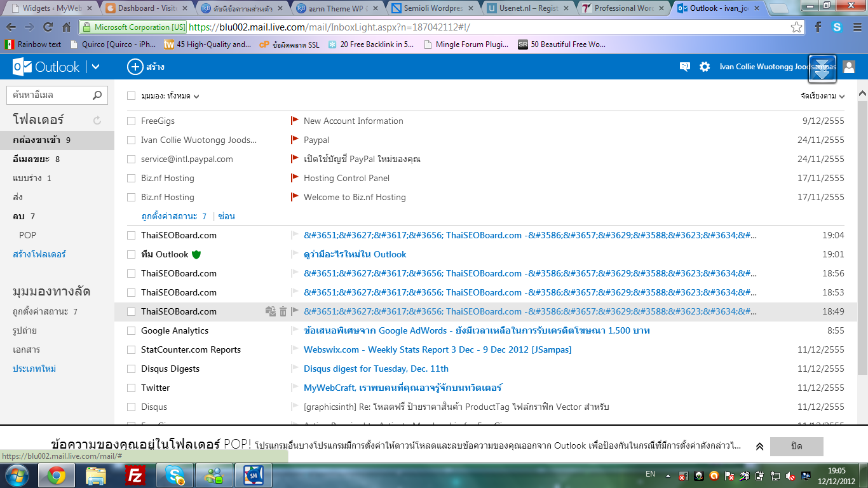This screenshot has width=868, height=488.
Task: Open the กล่องขาเข้า inbox folder
Action: 57,140
